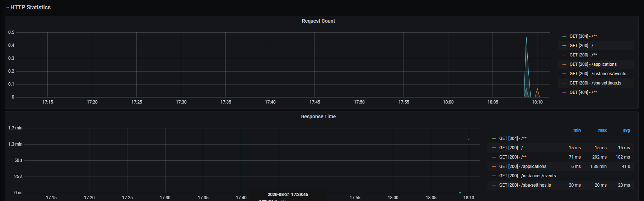Click blue series icon for /sba-settings.js in Request Count legend
The image size is (644, 201).
click(x=564, y=83)
